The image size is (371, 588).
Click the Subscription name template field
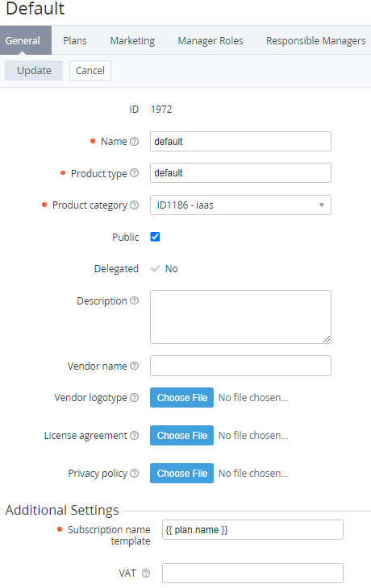(252, 529)
